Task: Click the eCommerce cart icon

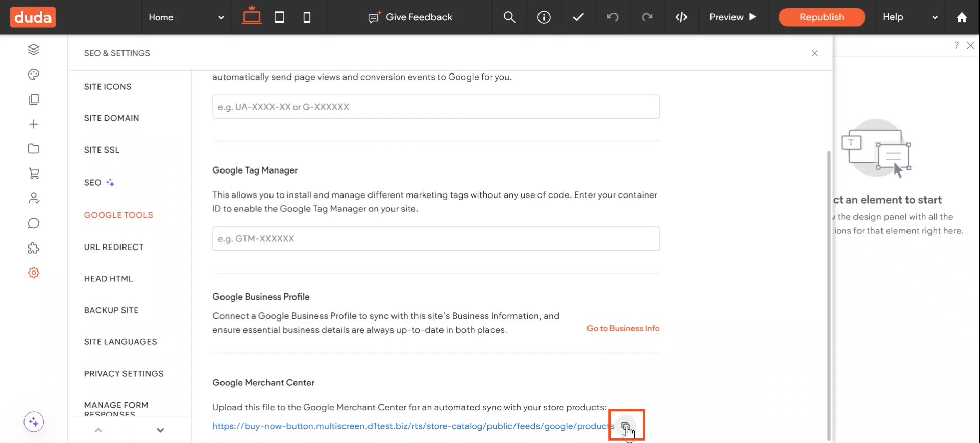Action: [34, 174]
